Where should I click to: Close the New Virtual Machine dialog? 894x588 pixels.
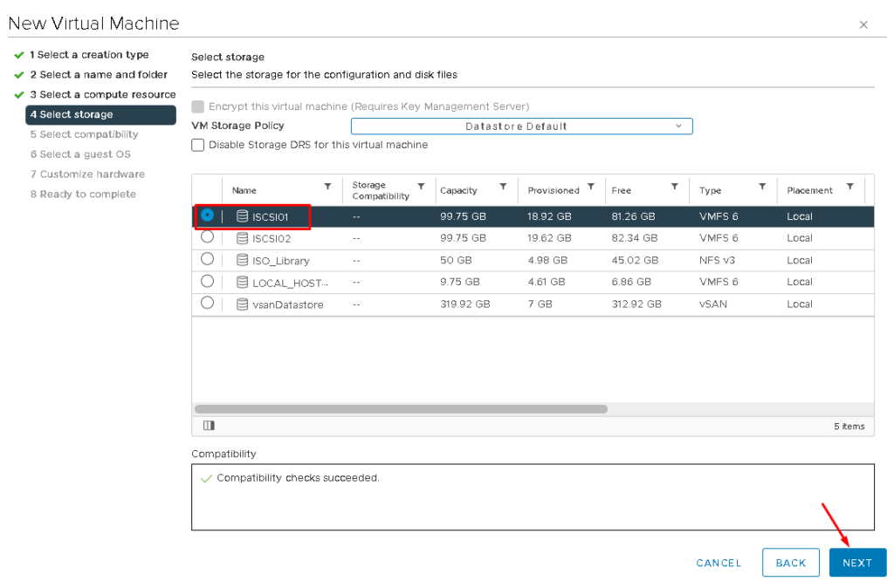863,24
